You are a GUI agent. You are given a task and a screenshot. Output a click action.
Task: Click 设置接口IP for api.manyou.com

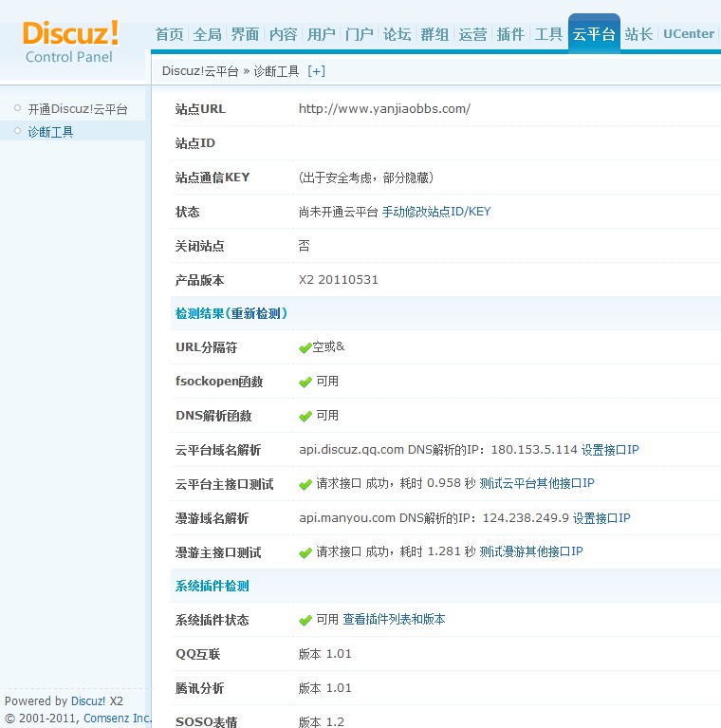click(601, 517)
